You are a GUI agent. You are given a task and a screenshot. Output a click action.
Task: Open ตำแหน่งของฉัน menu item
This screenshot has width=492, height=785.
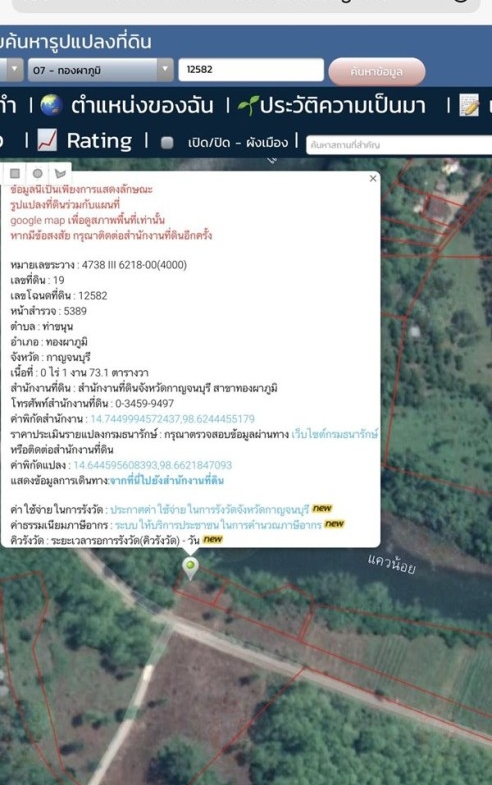142,105
